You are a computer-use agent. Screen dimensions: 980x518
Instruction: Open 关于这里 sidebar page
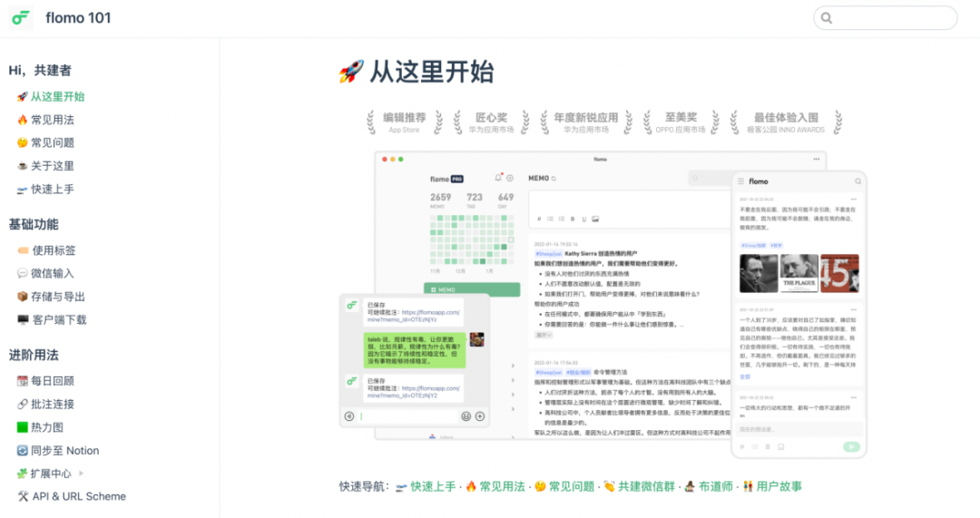pos(53,166)
